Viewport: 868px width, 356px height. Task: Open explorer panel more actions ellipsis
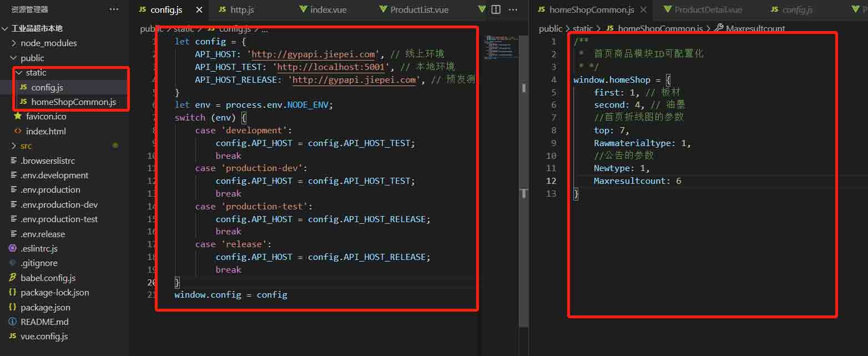(114, 9)
